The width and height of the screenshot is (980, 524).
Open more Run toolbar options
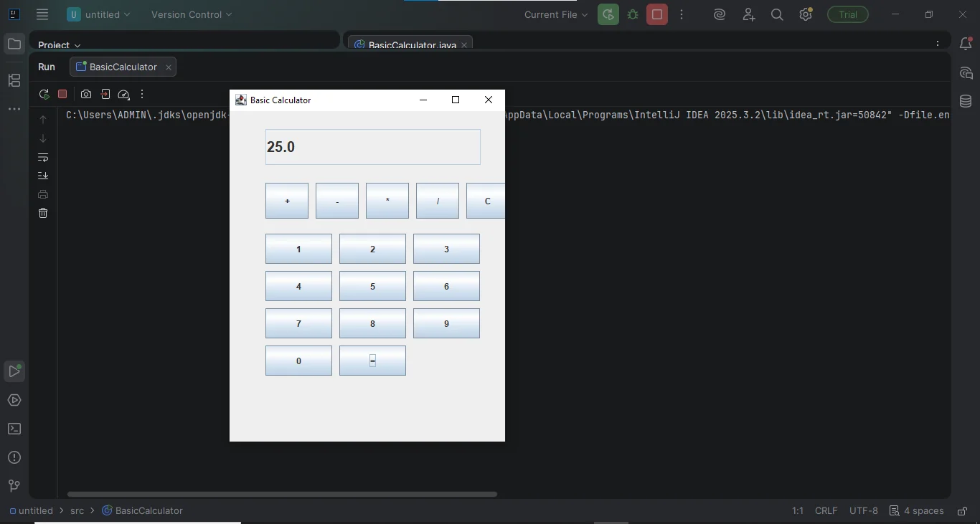point(142,94)
